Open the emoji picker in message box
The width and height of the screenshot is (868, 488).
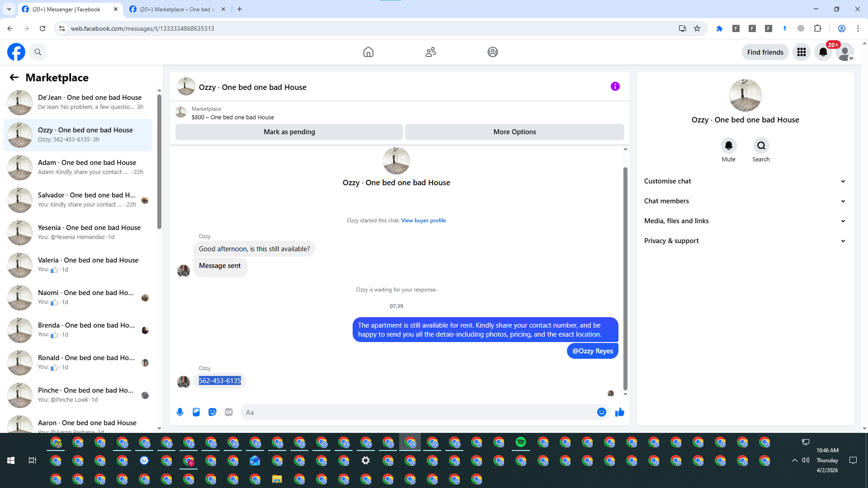(602, 412)
